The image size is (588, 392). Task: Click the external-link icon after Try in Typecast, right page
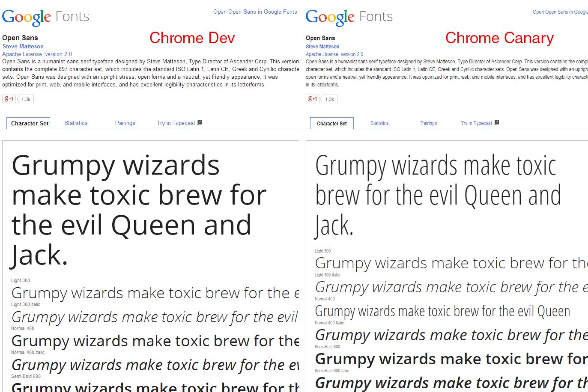click(496, 122)
